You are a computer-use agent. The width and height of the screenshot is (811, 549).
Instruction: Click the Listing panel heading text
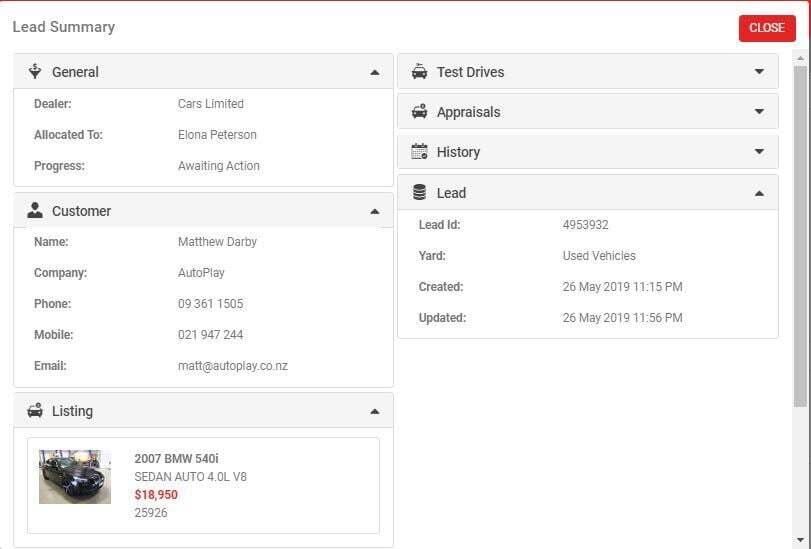pos(72,411)
